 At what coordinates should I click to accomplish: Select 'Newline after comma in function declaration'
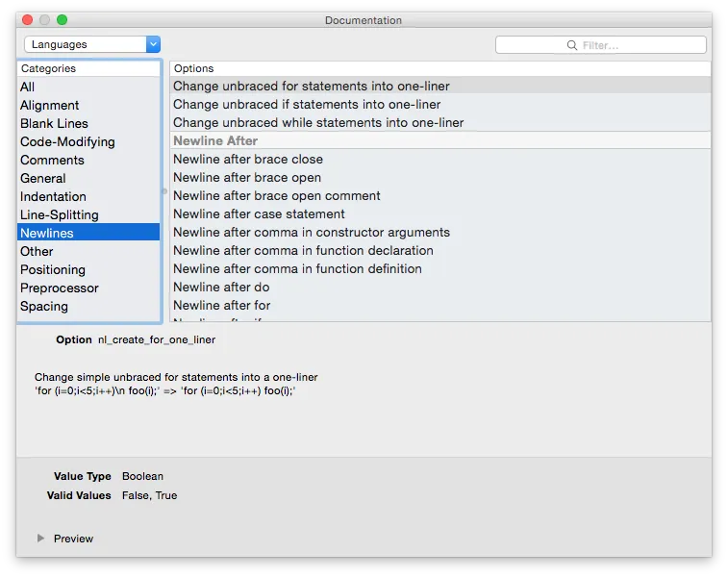click(440, 250)
